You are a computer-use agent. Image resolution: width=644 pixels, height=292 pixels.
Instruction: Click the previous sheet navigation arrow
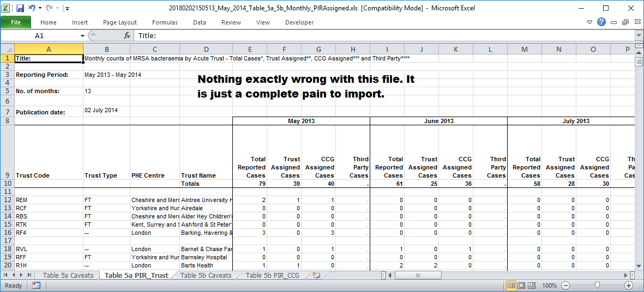pyautogui.click(x=13, y=275)
